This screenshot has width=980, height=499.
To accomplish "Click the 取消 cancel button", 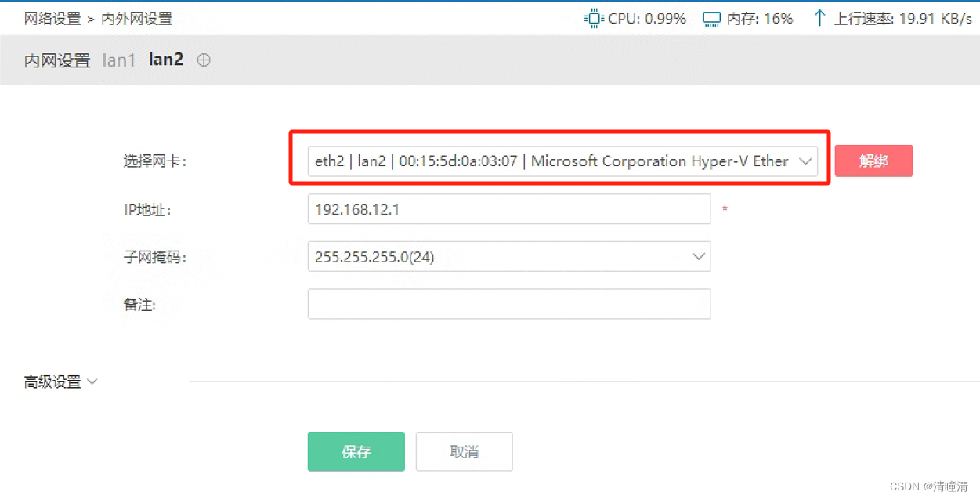I will (x=464, y=452).
